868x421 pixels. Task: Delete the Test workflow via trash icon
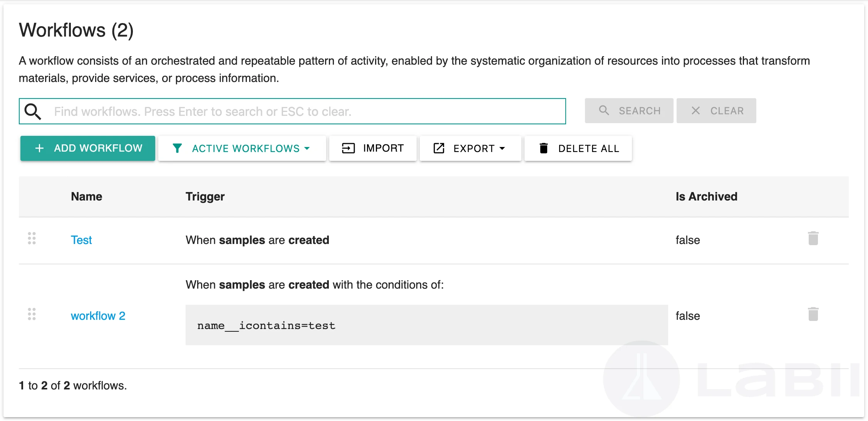(x=813, y=239)
